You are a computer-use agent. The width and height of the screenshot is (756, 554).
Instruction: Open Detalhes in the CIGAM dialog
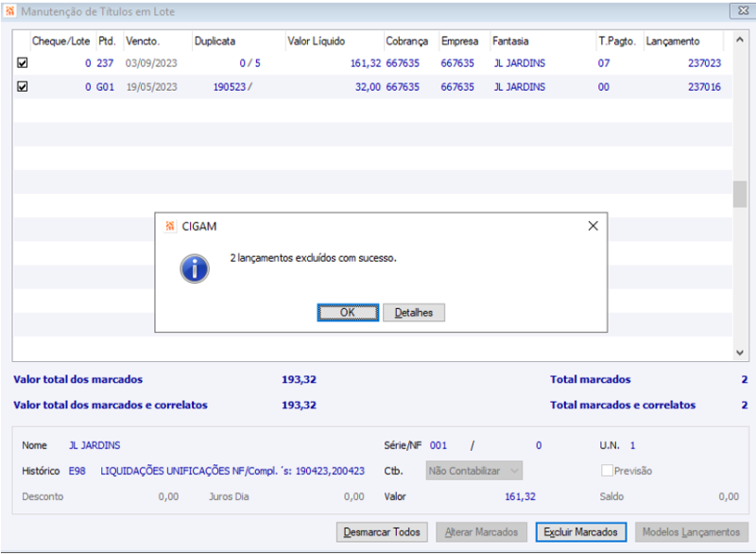[x=414, y=312]
